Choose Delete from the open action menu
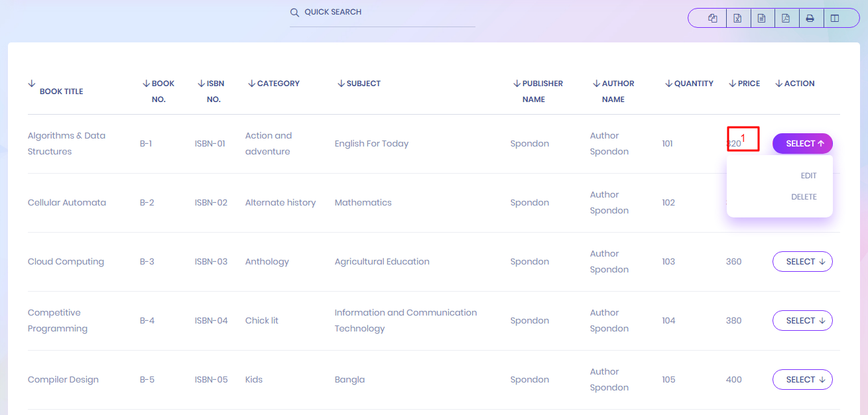Viewport: 868px width, 415px height. click(804, 197)
